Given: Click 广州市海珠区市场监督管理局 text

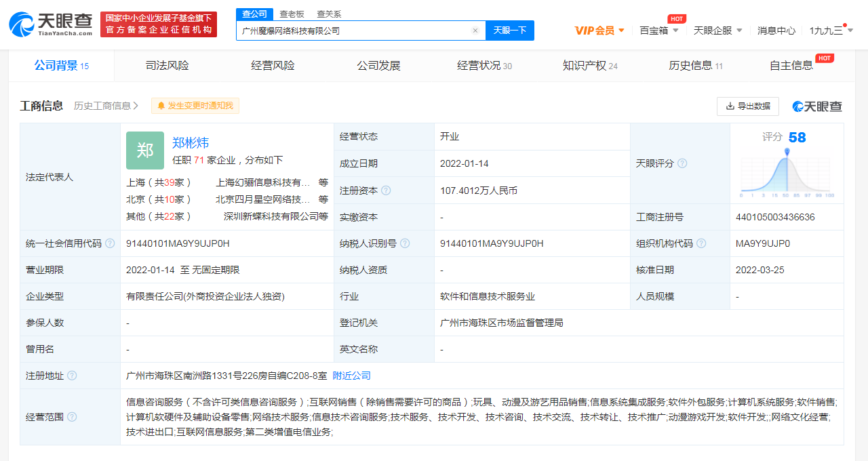Looking at the screenshot, I should click(502, 323).
